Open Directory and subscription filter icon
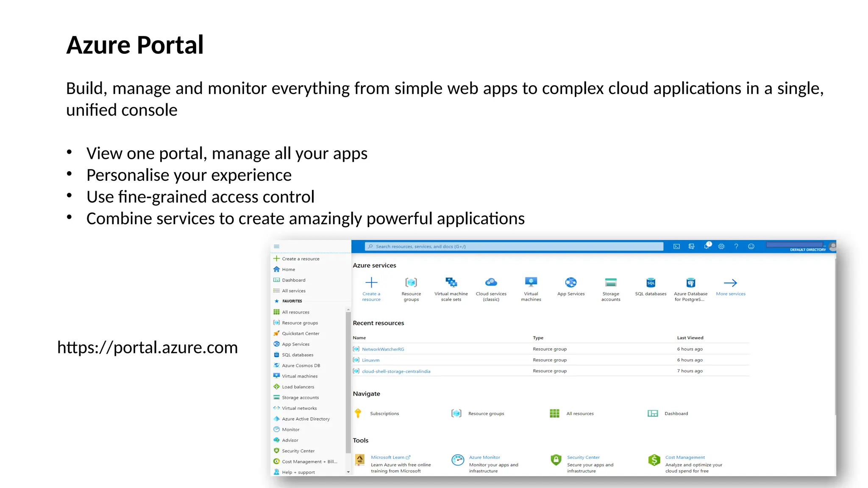The width and height of the screenshot is (868, 488). 691,247
